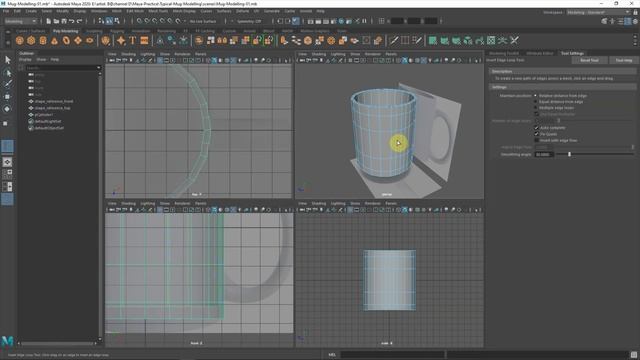The image size is (640, 360).
Task: Create a polygon disc from shelf
Action: [89, 40]
